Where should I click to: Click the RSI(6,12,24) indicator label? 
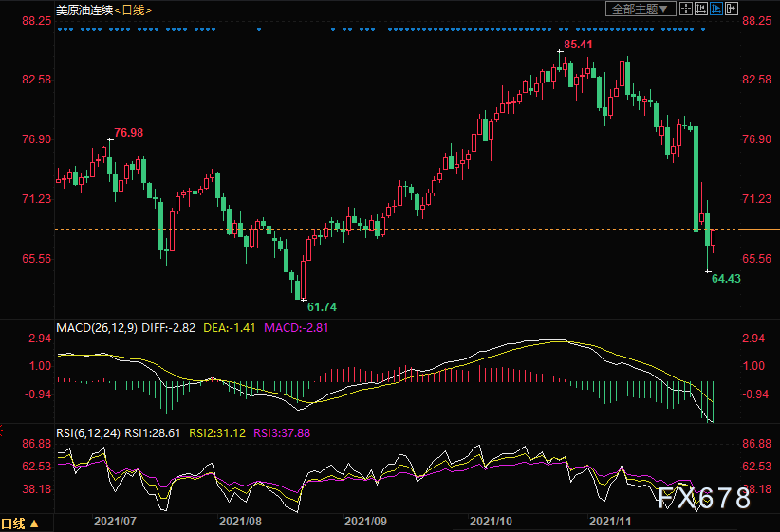tap(88, 433)
